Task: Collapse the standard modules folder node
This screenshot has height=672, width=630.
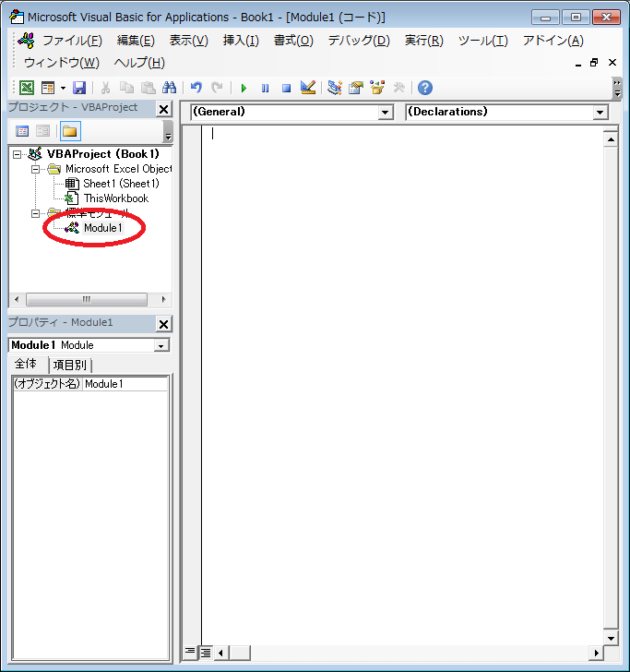Action: [x=36, y=213]
